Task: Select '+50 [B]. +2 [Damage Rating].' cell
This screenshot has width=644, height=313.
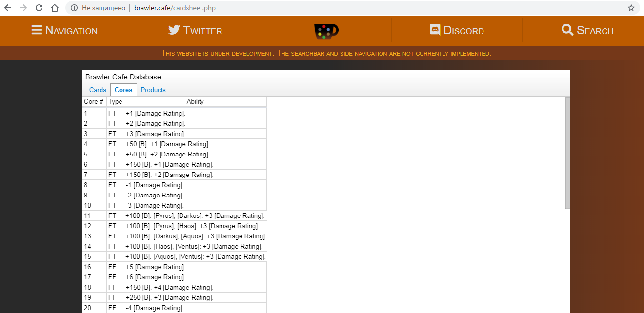Action: [195, 154]
